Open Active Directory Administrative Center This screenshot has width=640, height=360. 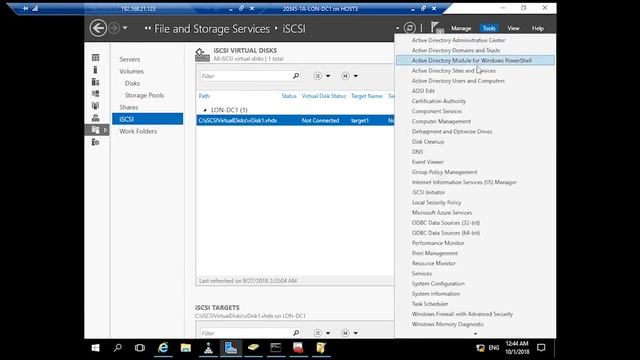(458, 40)
